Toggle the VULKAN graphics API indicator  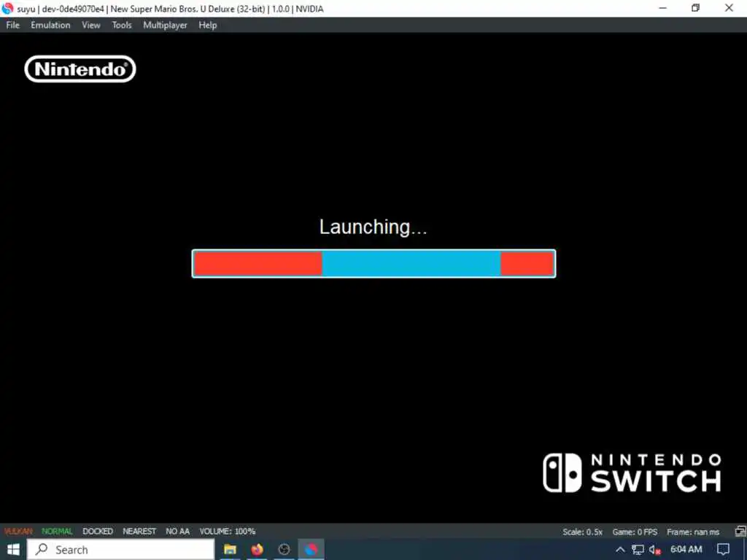coord(18,532)
